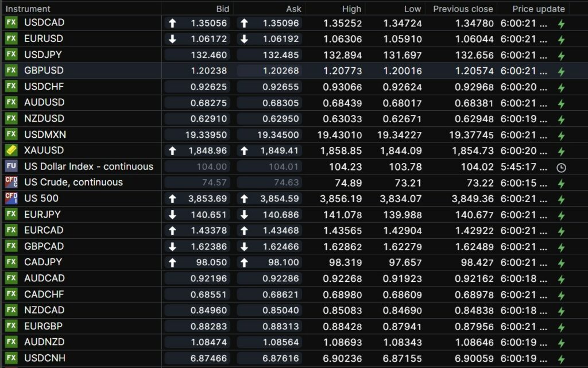Click the CFD icon next to US 500
The image size is (588, 368).
(x=11, y=199)
